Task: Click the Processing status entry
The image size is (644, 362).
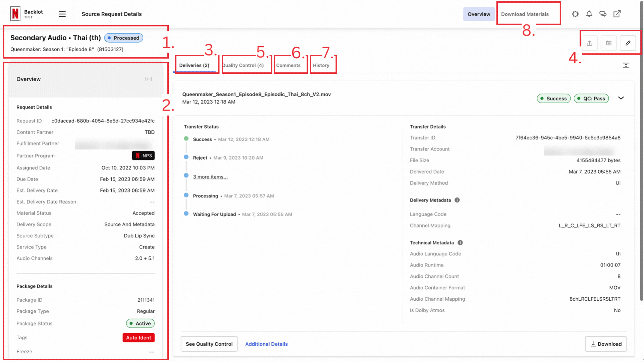Action: tap(233, 196)
